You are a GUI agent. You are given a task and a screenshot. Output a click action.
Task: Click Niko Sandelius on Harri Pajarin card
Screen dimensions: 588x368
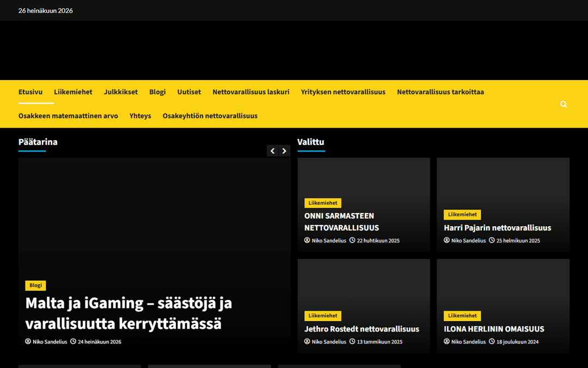coord(468,241)
